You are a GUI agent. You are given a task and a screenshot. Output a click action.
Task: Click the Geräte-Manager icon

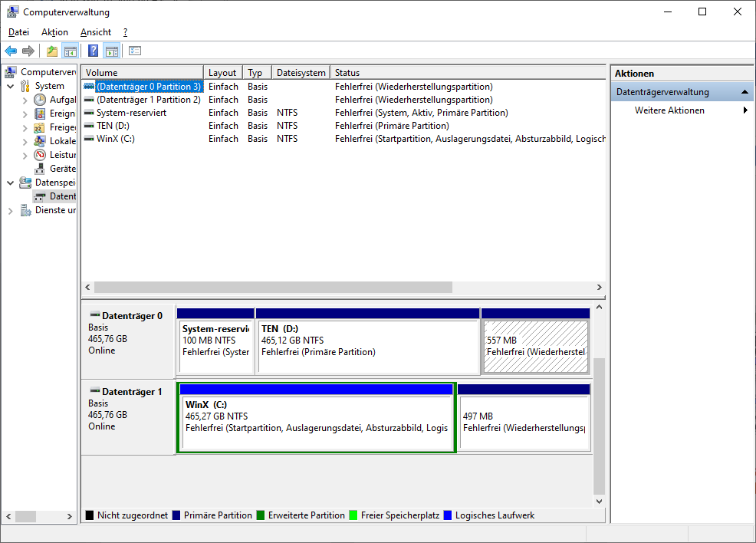tap(40, 169)
